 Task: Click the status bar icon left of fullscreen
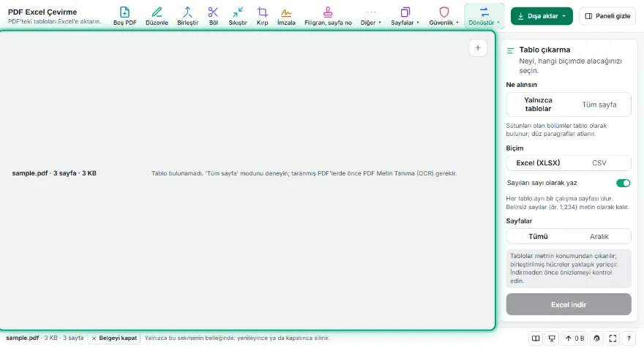point(596,338)
